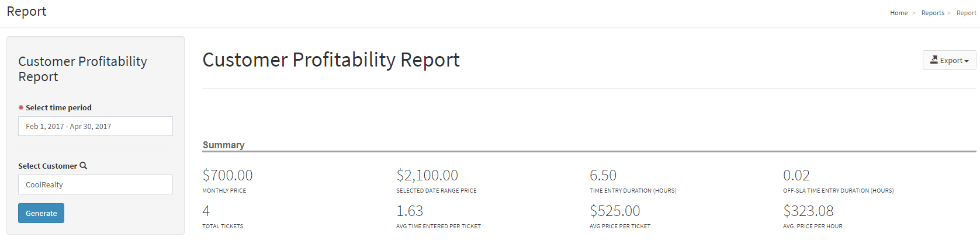Select the total tickets count 4
Viewport: 980px width, 251px height.
pyautogui.click(x=206, y=211)
